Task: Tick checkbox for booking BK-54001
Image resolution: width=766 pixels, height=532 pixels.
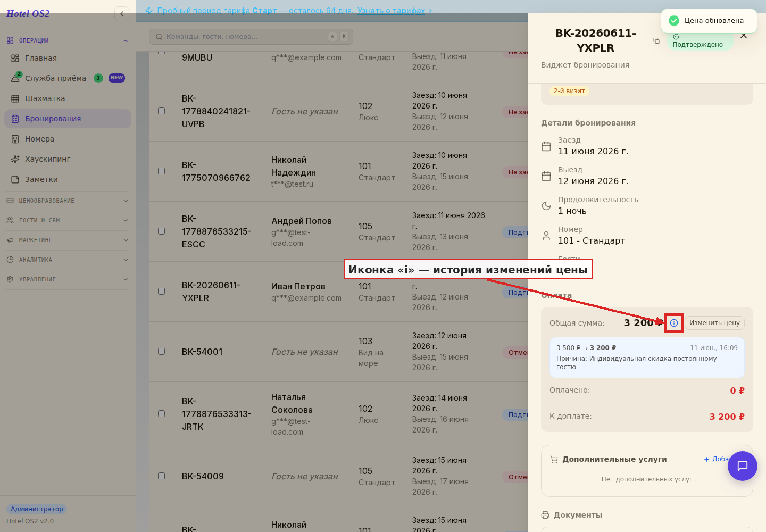Action: pyautogui.click(x=161, y=352)
